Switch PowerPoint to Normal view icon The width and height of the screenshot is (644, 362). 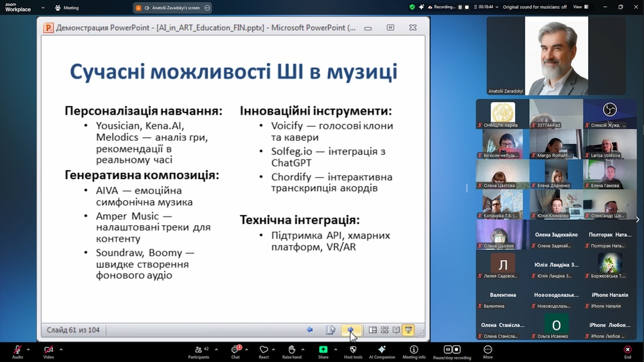[x=372, y=330]
